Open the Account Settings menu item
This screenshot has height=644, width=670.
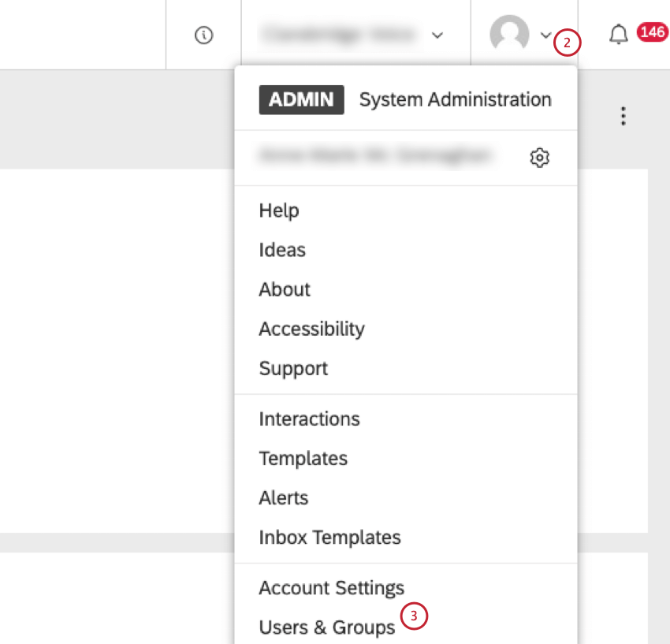tap(331, 588)
